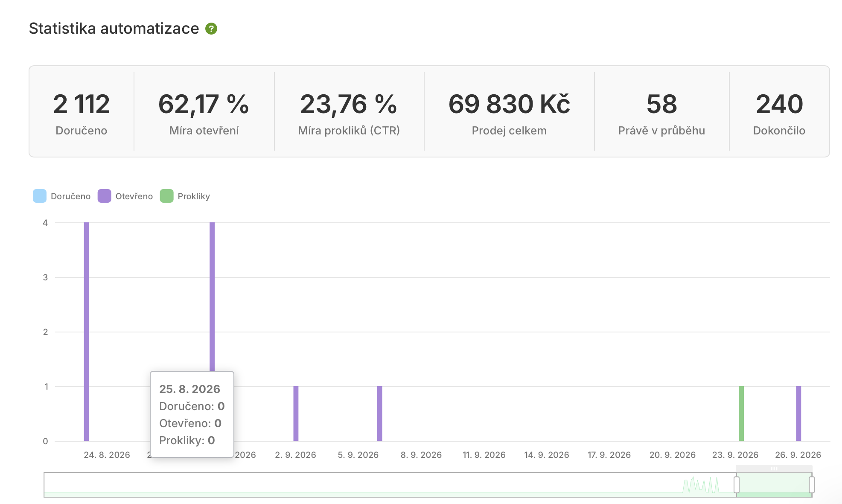The width and height of the screenshot is (842, 504).
Task: Click the green Prokliky bar near 23. 9. 2026
Action: coord(741,414)
